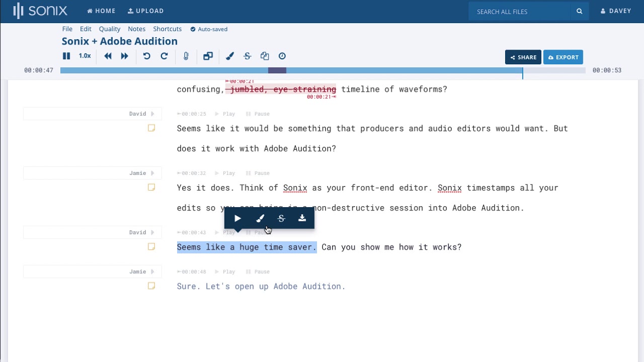Select the highlight brush in the toolbar

click(x=230, y=56)
